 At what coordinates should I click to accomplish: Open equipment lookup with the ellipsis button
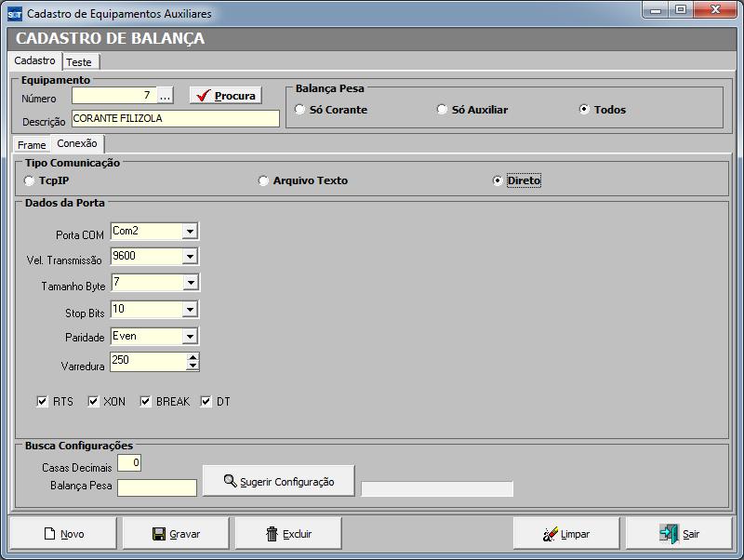click(165, 95)
